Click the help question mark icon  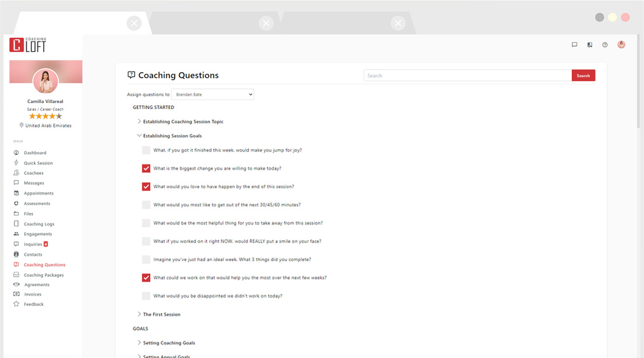(x=605, y=45)
